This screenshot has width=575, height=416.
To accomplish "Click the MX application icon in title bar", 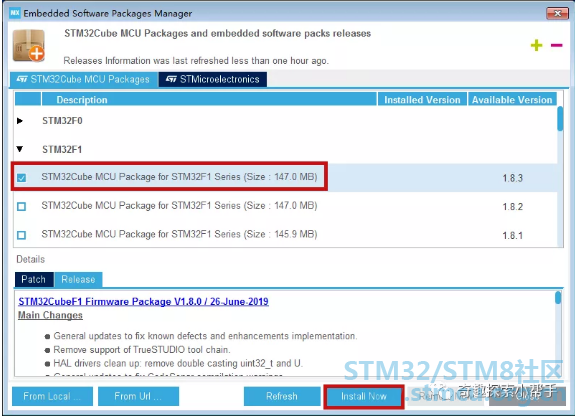I will click(15, 13).
